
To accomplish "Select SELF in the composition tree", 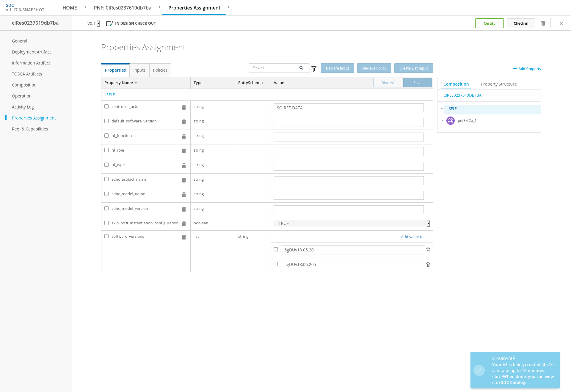I will pyautogui.click(x=453, y=109).
